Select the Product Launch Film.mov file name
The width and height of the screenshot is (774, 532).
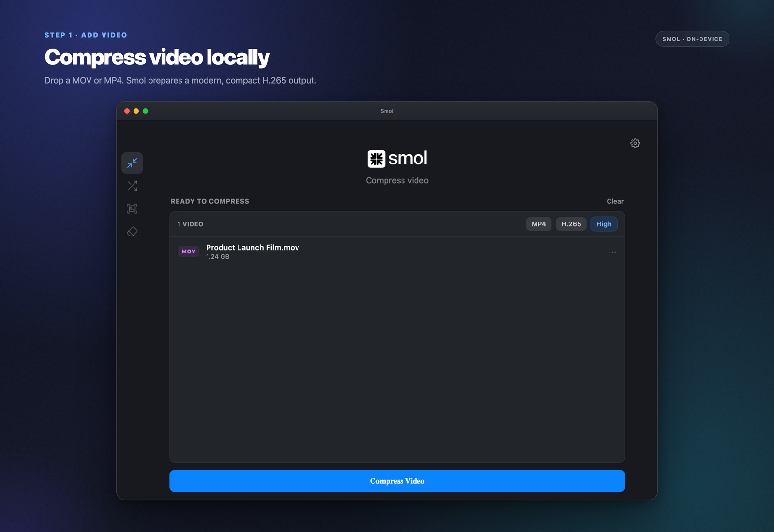click(x=253, y=247)
